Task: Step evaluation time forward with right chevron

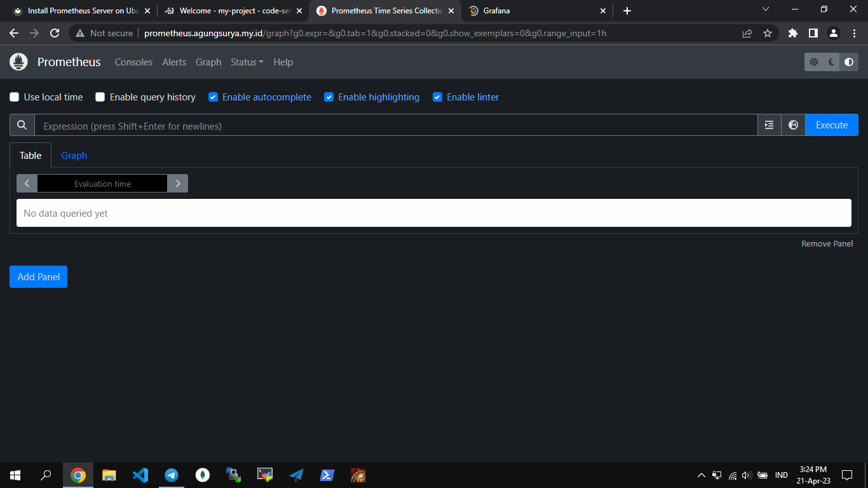Action: coord(178,184)
